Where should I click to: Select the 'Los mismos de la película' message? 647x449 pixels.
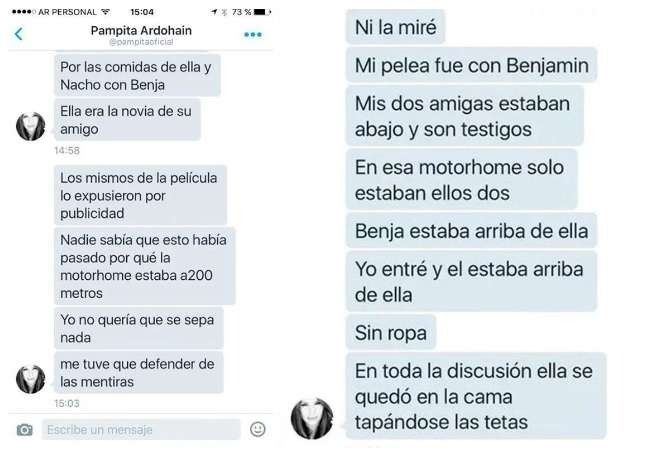pyautogui.click(x=140, y=195)
